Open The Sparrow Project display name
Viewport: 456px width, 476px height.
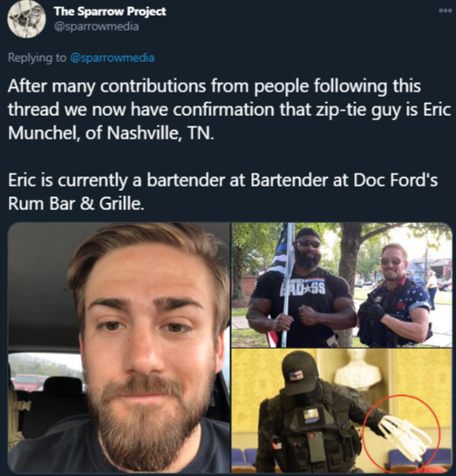(110, 11)
